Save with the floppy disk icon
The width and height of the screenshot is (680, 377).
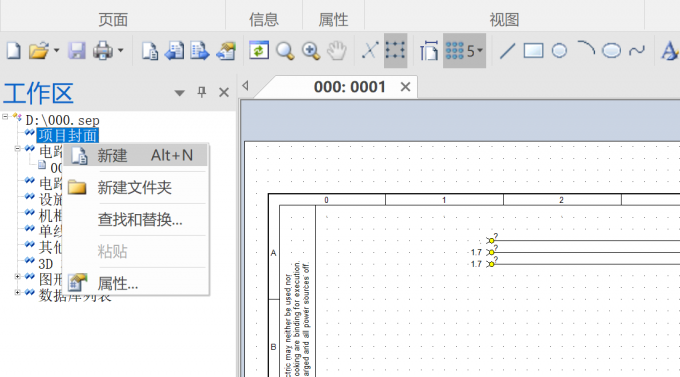[77, 51]
